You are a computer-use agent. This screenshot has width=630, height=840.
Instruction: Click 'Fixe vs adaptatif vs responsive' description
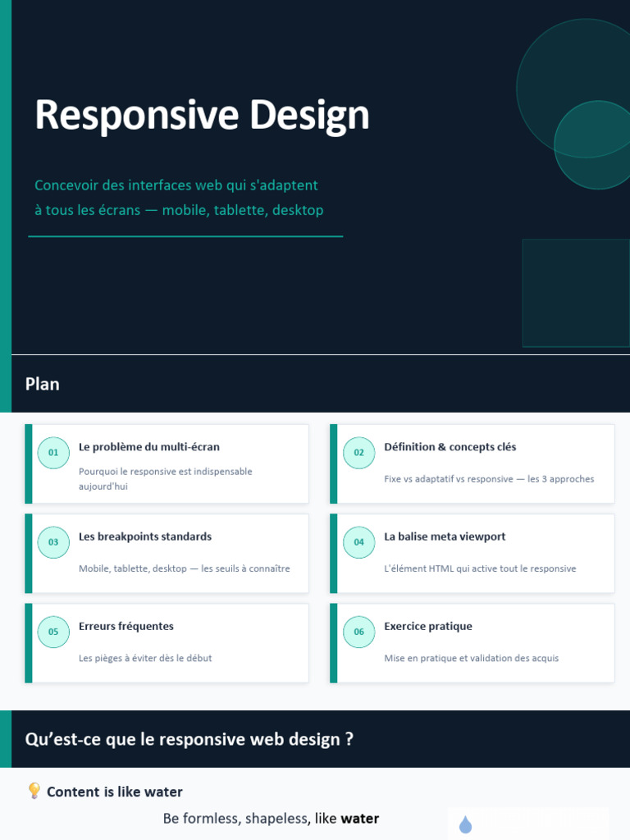click(489, 479)
